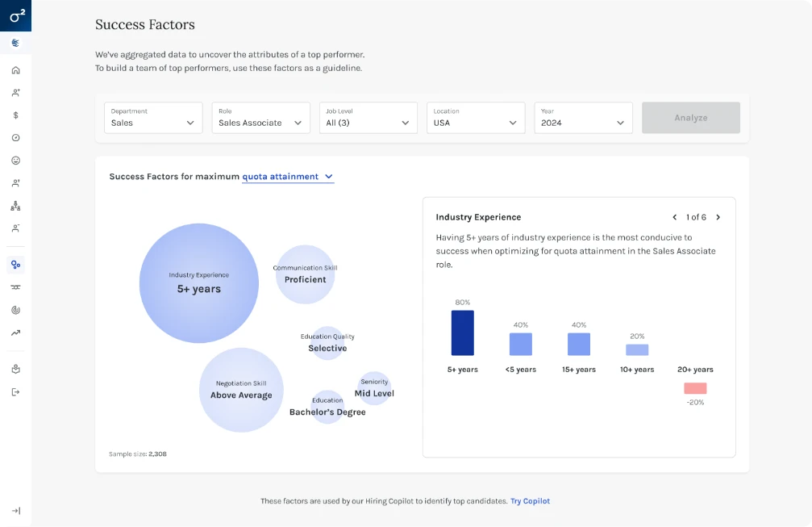
Task: Click the '10+ years' axis label
Action: (x=637, y=370)
